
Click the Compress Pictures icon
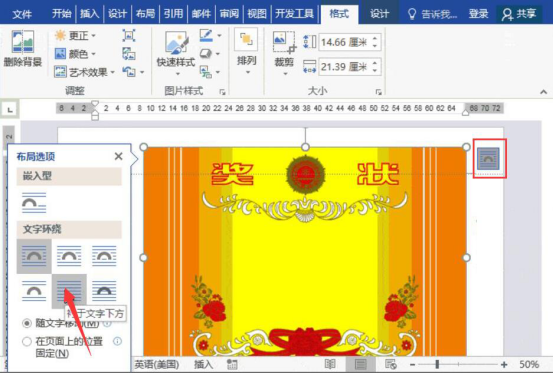pos(128,35)
